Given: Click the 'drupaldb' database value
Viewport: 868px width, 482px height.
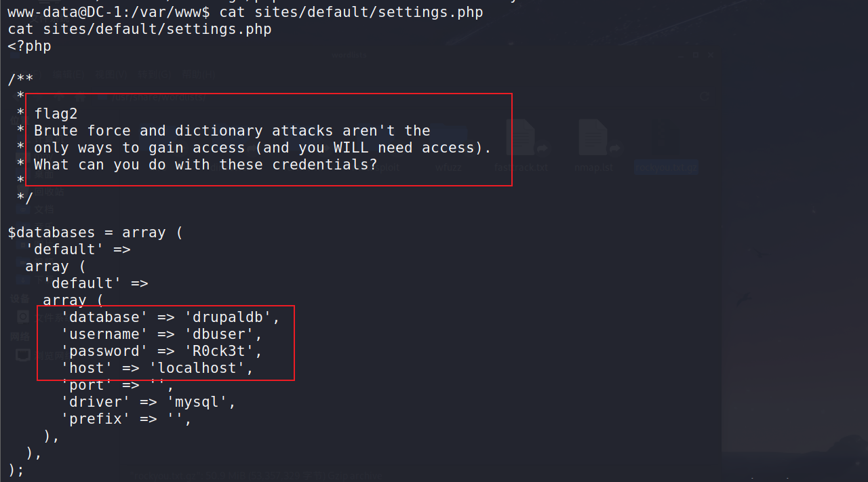Looking at the screenshot, I should 232,317.
